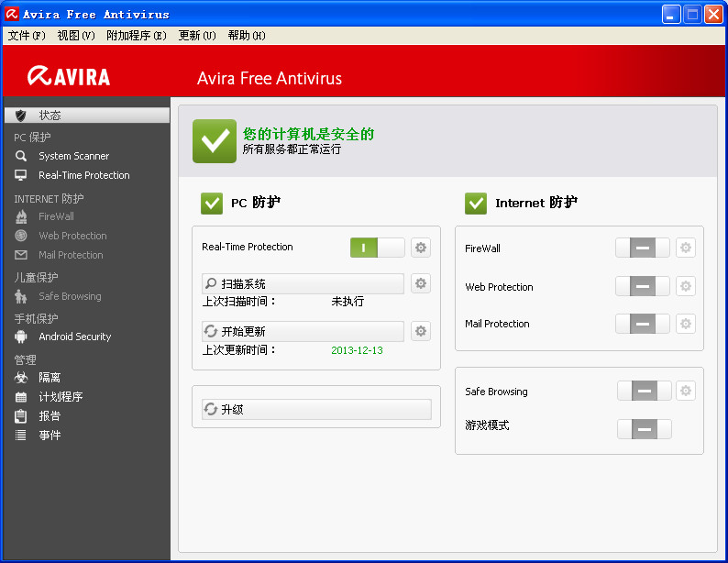Viewport: 728px width, 563px height.
Task: Click the AVIRA logo in red banner
Action: pyautogui.click(x=69, y=76)
